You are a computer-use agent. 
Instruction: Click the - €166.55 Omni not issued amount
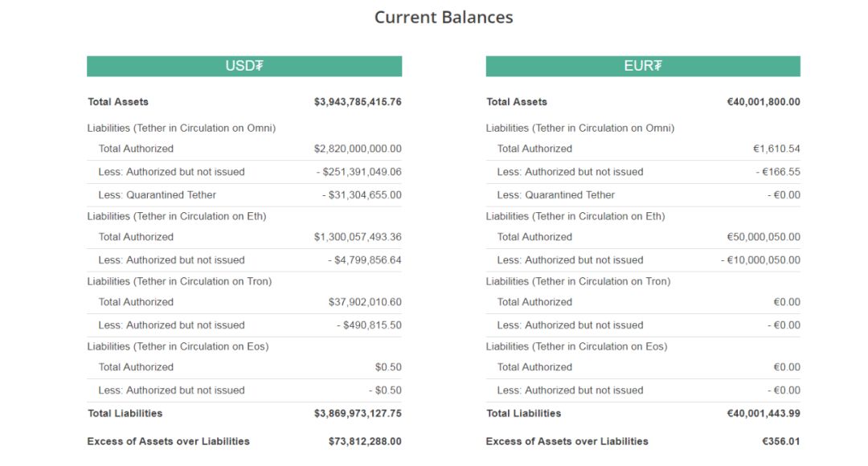(777, 172)
